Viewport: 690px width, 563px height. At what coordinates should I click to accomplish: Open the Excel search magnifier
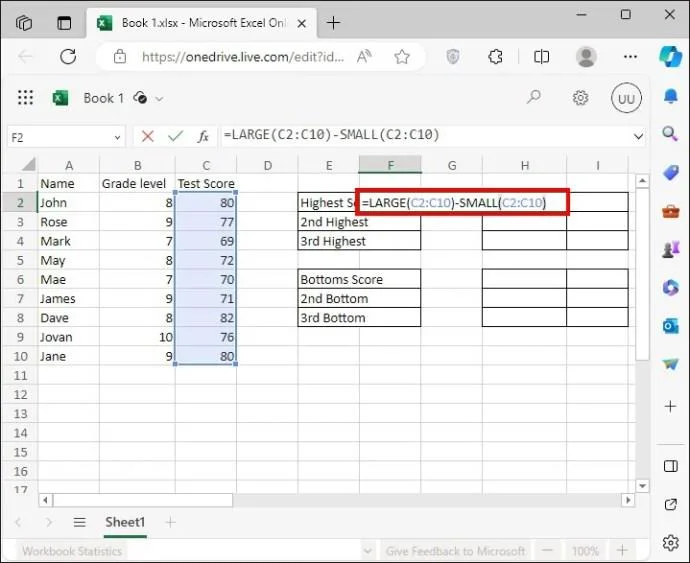(534, 97)
